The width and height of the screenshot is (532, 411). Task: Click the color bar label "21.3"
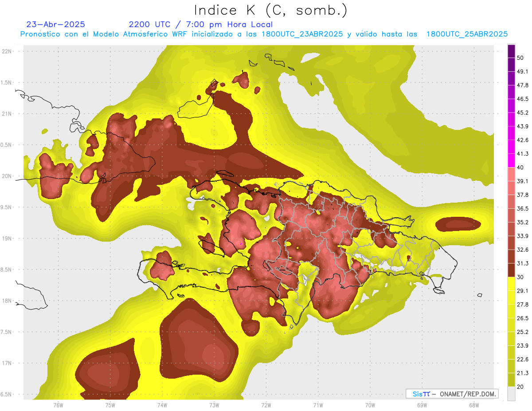523,373
